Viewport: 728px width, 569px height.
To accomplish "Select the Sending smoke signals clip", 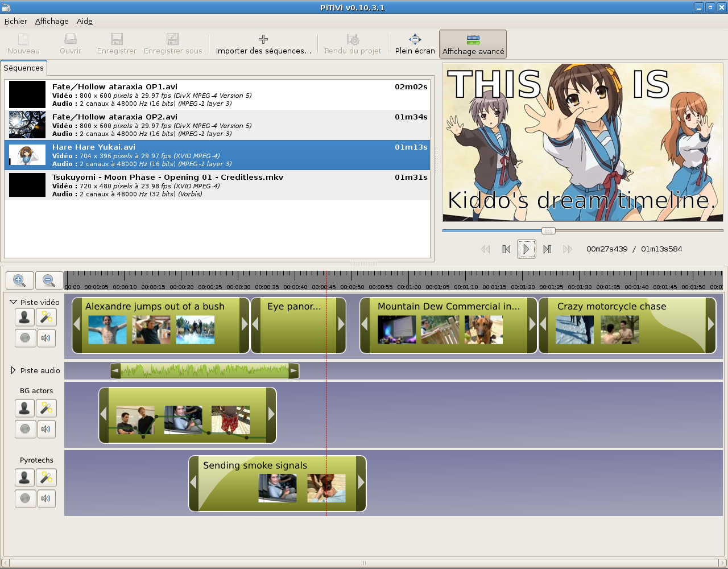I will (278, 484).
